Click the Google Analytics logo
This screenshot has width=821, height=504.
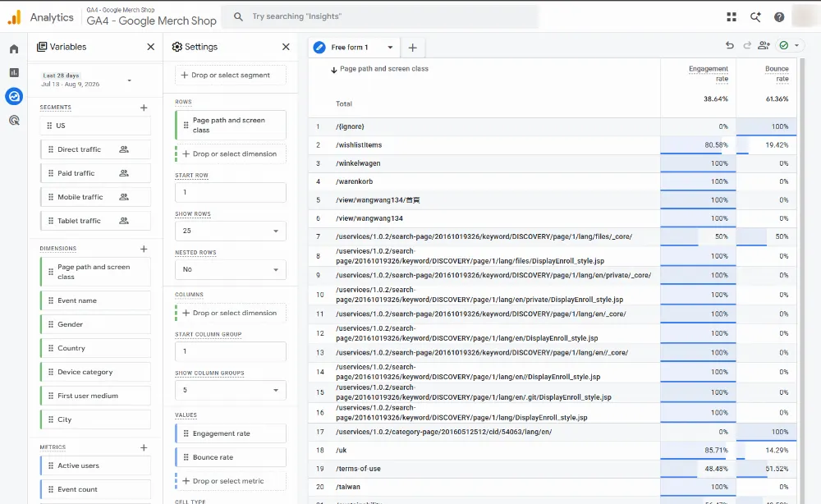[x=14, y=17]
